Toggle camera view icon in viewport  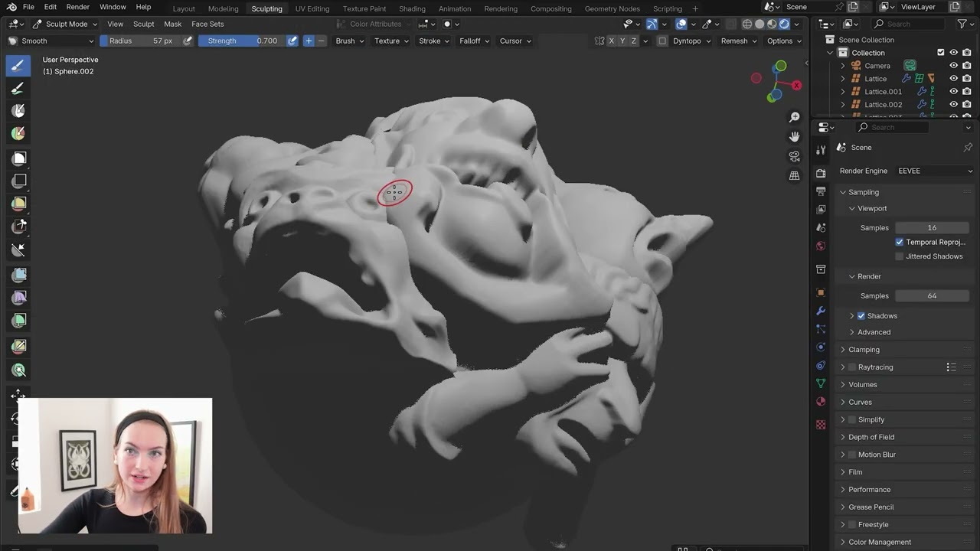[x=795, y=156]
